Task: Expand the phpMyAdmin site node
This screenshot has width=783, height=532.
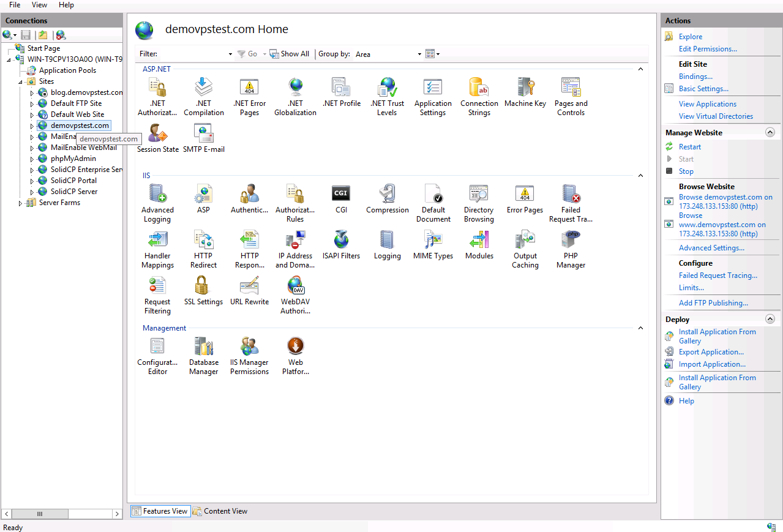Action: pyautogui.click(x=32, y=159)
